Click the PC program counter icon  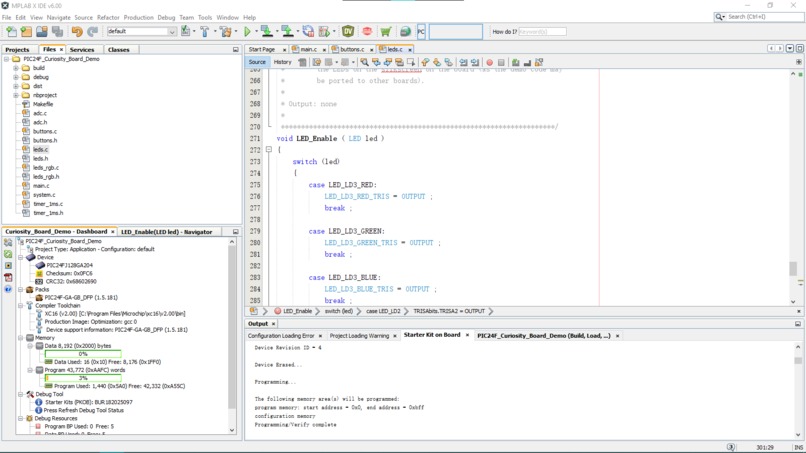(421, 32)
